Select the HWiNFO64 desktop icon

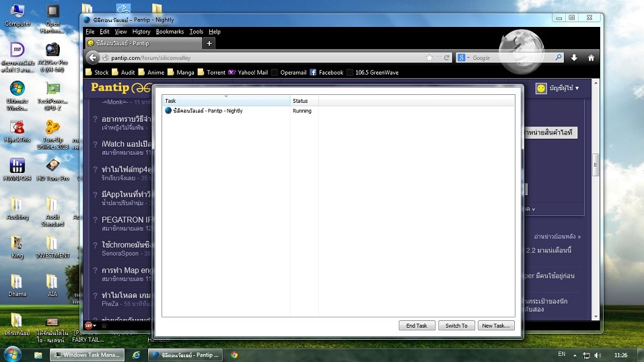click(x=17, y=170)
